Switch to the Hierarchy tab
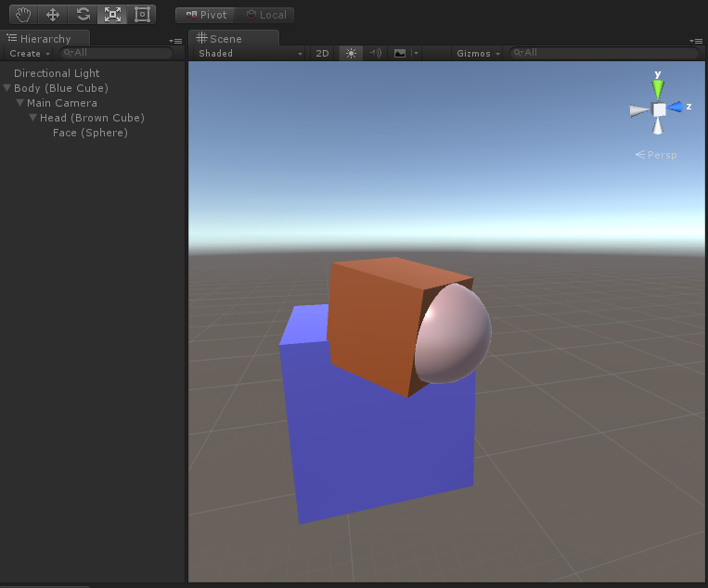The width and height of the screenshot is (708, 588). (x=45, y=38)
